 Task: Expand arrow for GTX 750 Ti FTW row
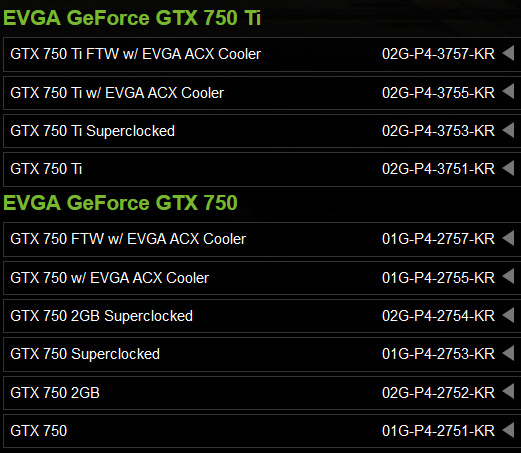tap(508, 53)
